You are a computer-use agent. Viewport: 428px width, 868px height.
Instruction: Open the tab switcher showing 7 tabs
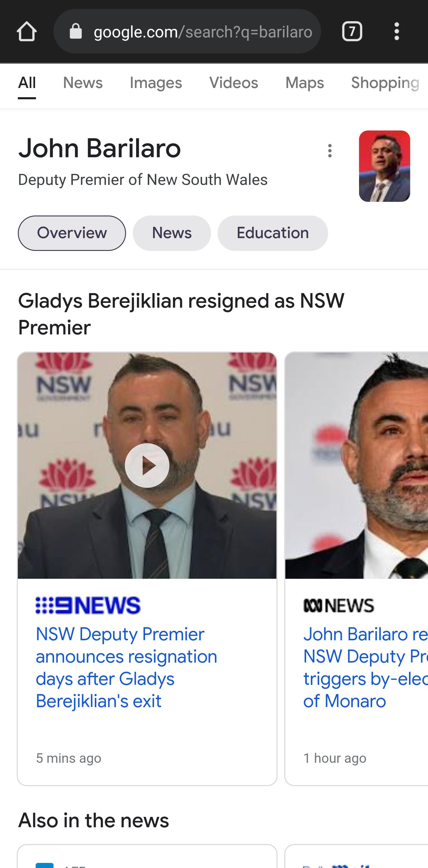click(352, 32)
